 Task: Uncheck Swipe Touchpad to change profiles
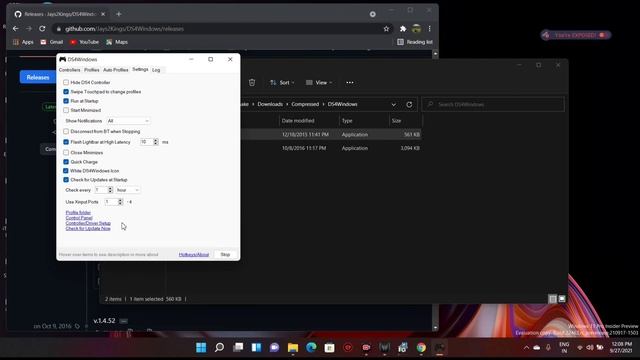click(66, 92)
